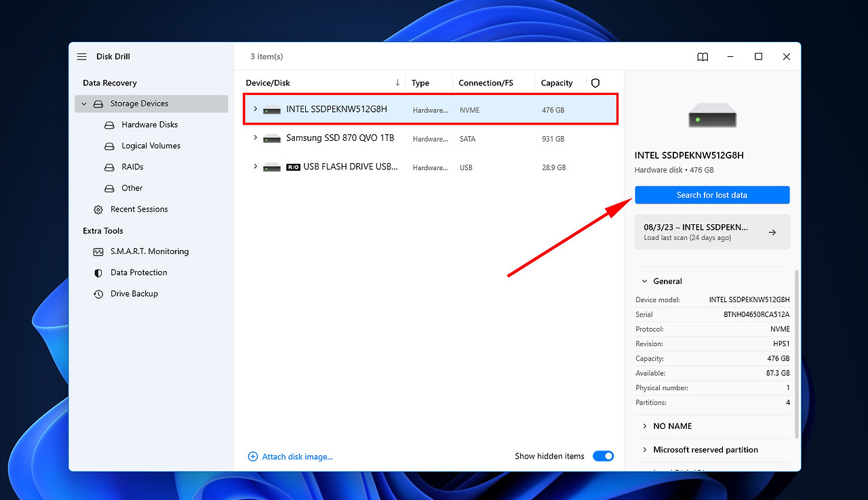Viewport: 868px width, 500px height.
Task: Click the Attach disk image plus icon
Action: (253, 457)
